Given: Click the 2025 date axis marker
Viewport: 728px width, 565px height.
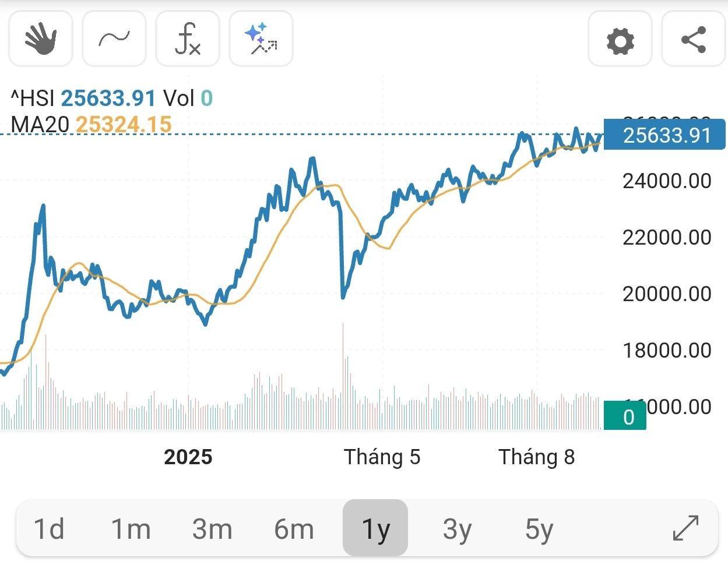Looking at the screenshot, I should click(x=188, y=457).
